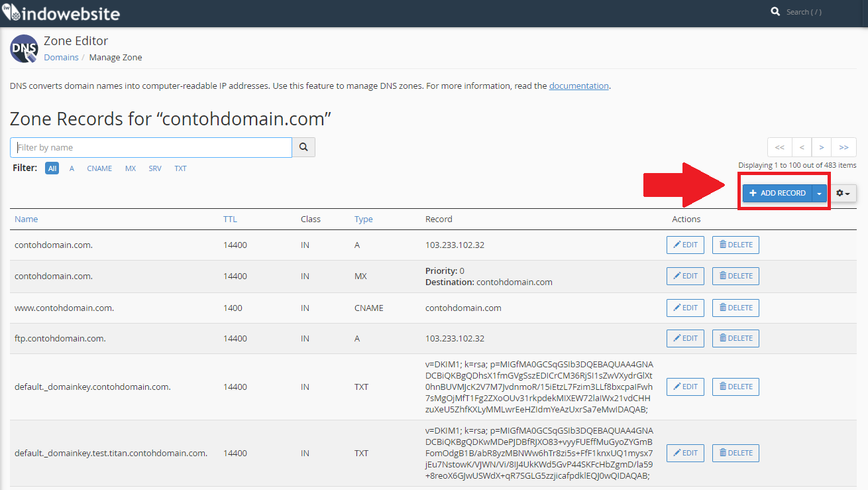Screen dimensions: 868x490
Task: Expand the SRV filter option
Action: tap(154, 168)
